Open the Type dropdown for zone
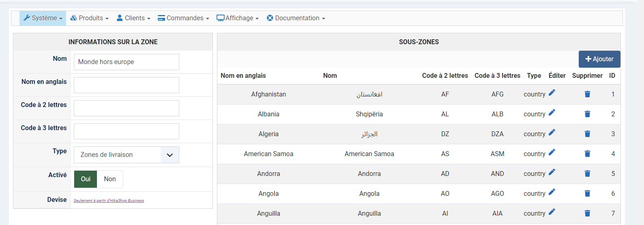Image resolution: width=644 pixels, height=225 pixels. point(127,155)
